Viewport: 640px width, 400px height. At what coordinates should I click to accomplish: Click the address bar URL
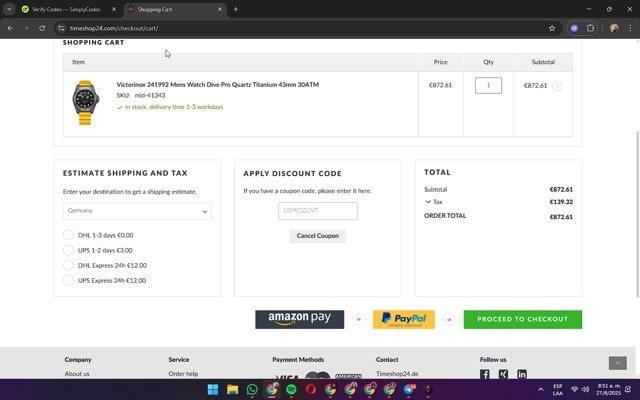coord(114,28)
